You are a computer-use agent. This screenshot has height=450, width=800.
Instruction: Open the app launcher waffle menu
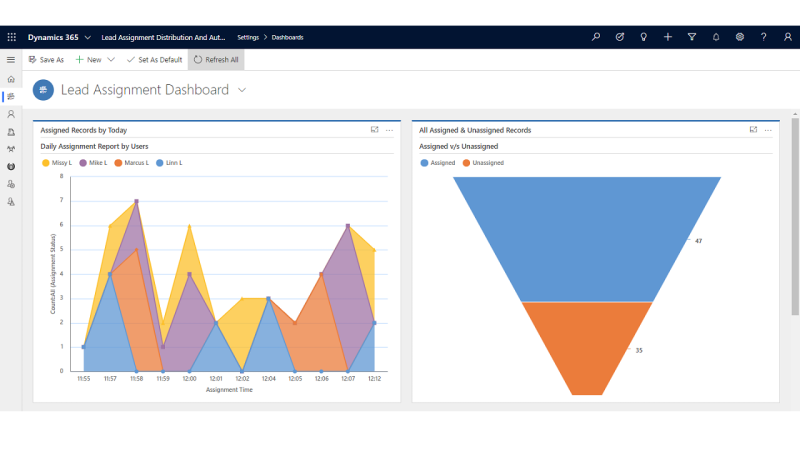12,37
